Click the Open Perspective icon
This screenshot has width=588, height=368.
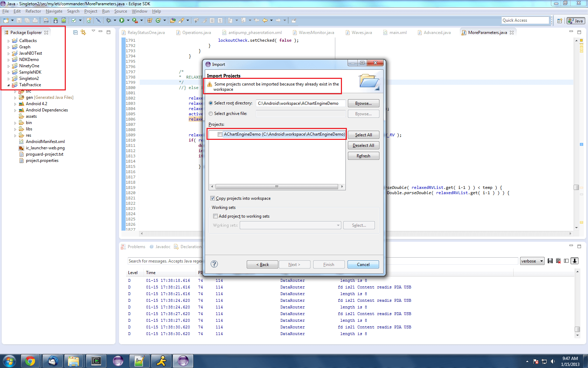point(560,21)
